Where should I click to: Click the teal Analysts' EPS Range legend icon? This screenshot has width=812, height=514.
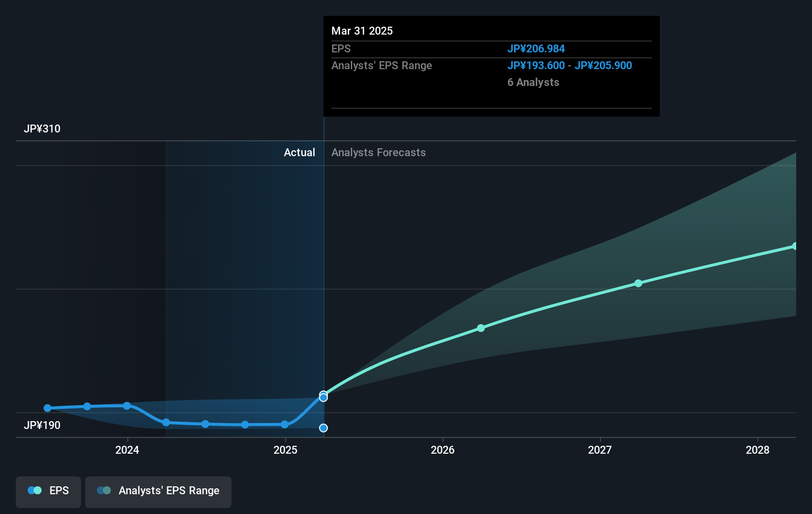(x=104, y=490)
